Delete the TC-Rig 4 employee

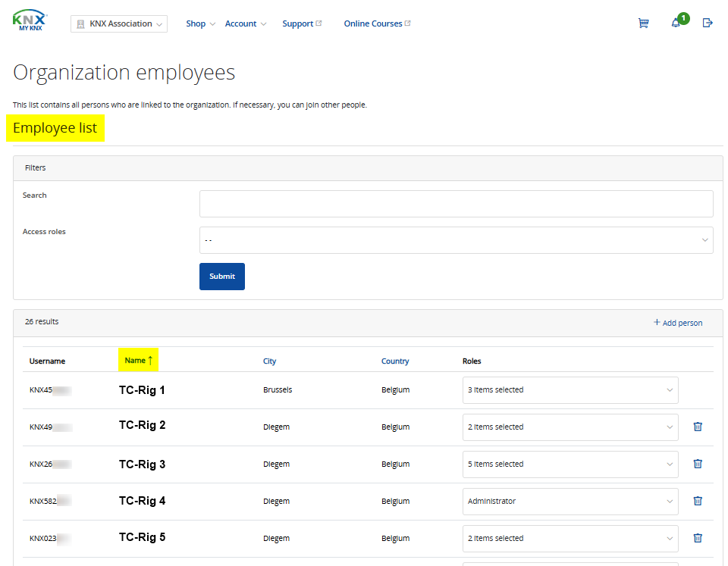coord(698,501)
